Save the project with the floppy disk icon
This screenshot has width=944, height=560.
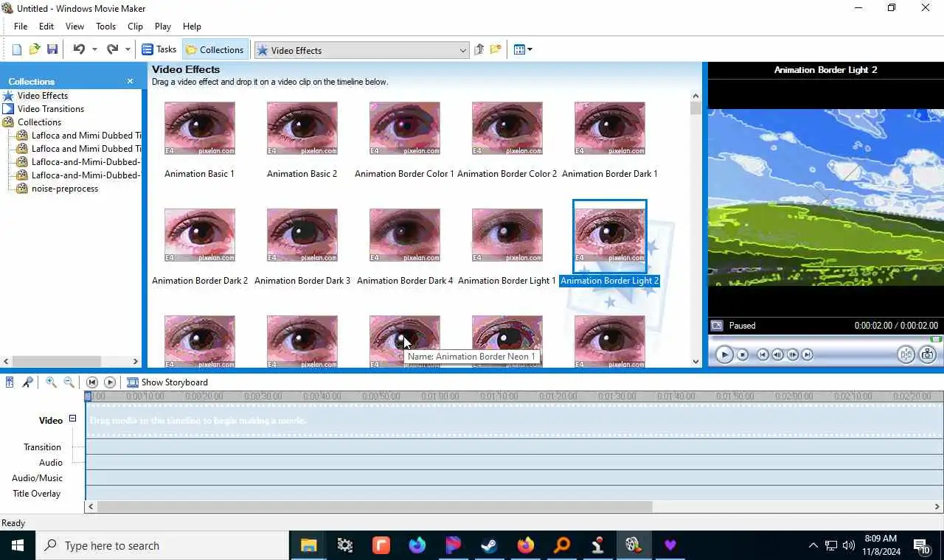click(52, 49)
